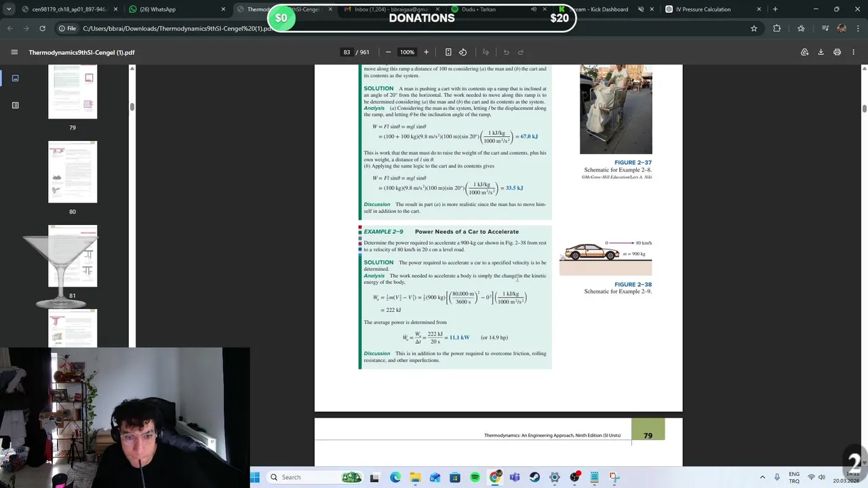Select page 81 thumbnail

pyautogui.click(x=73, y=256)
